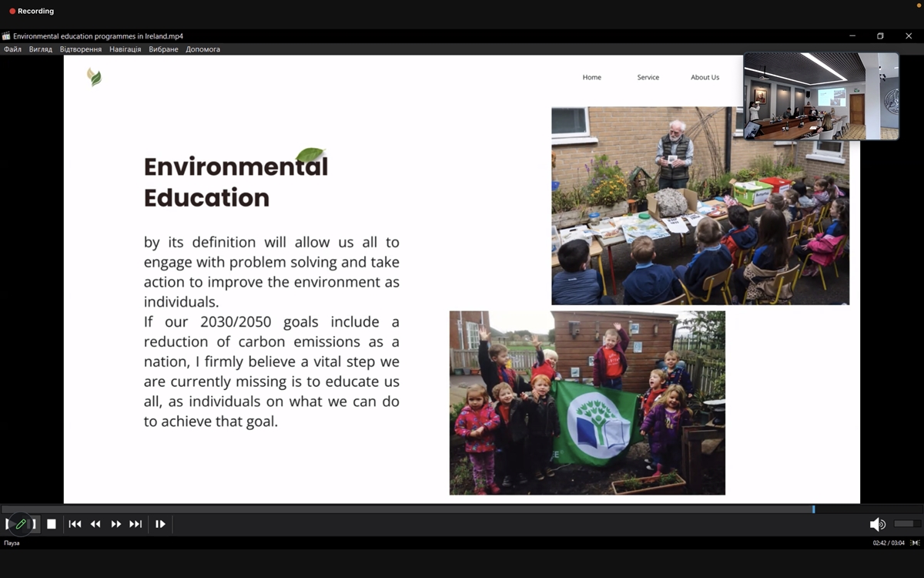Click the frame step button
The height and width of the screenshot is (578, 924).
(160, 524)
